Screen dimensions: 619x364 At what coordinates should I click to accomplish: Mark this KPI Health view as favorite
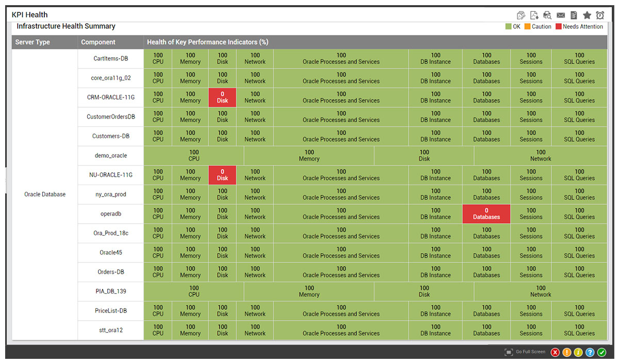(587, 15)
